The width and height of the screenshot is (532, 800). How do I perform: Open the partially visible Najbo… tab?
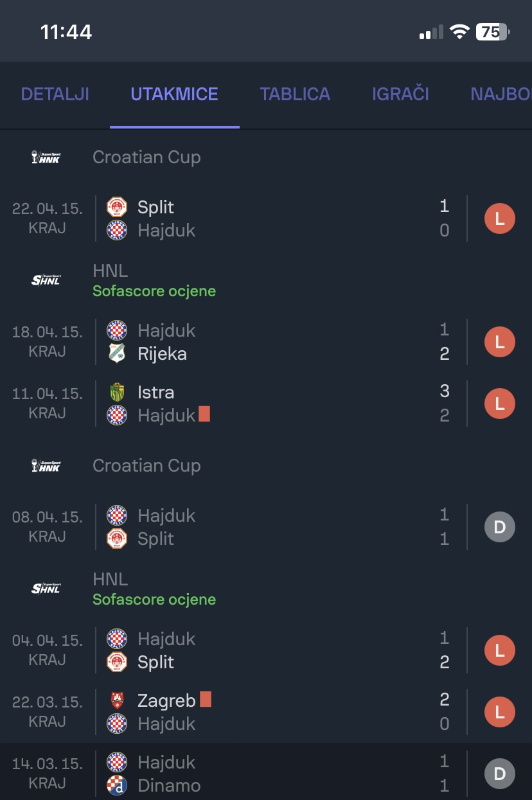point(501,94)
